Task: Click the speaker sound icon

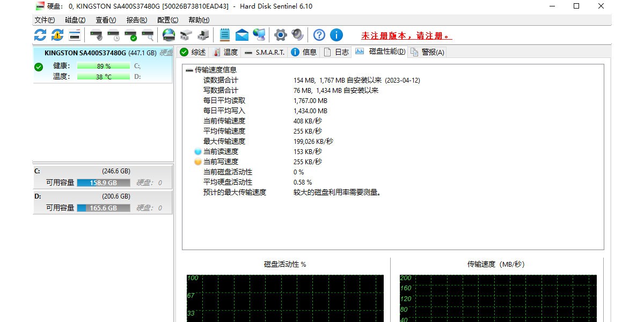Action: coord(298,35)
